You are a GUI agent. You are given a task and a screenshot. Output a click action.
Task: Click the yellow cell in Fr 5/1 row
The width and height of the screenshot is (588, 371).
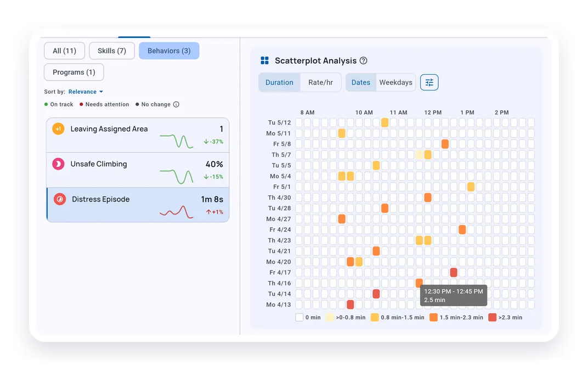click(x=471, y=187)
